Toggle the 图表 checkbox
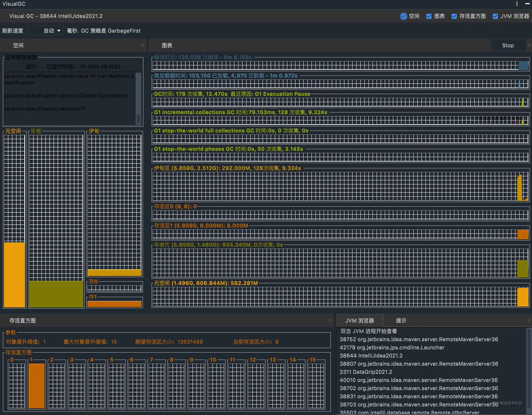532x415 pixels. pyautogui.click(x=429, y=16)
